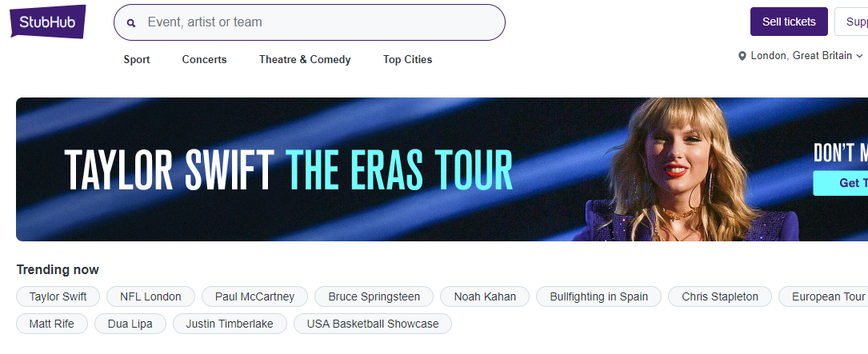Click the StubHub logo
The width and height of the screenshot is (868, 354).
point(48,22)
